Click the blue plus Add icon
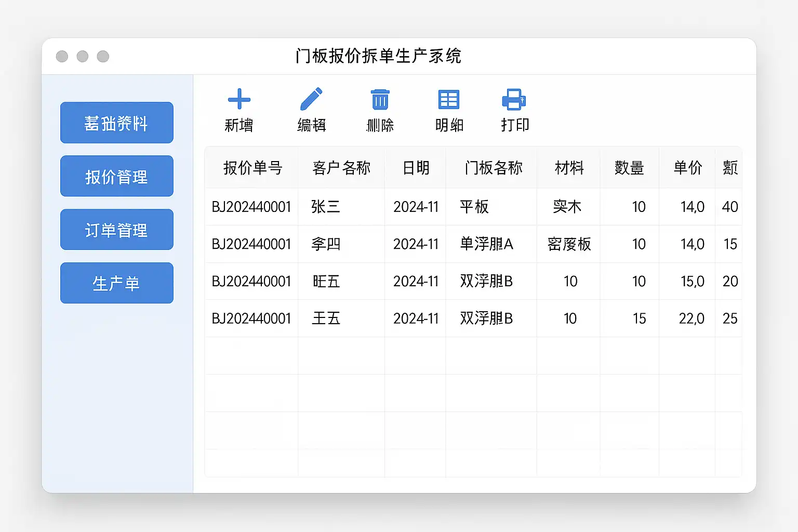This screenshot has width=798, height=532. pos(239,99)
